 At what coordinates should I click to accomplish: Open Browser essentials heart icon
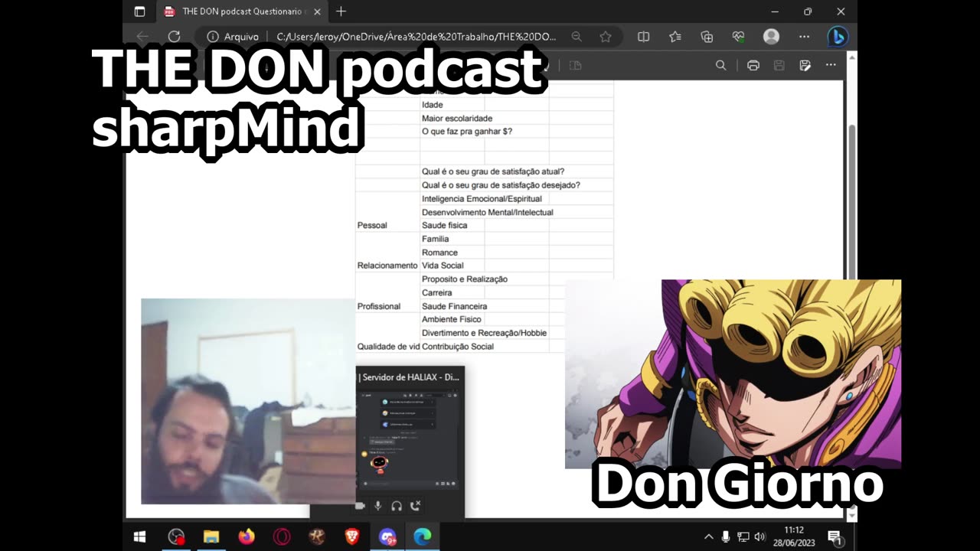tap(738, 36)
